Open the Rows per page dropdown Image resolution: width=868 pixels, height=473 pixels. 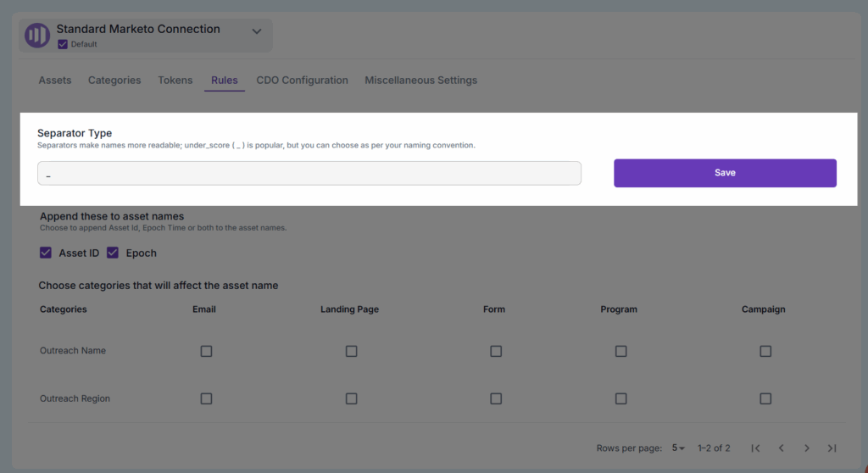[x=678, y=448]
